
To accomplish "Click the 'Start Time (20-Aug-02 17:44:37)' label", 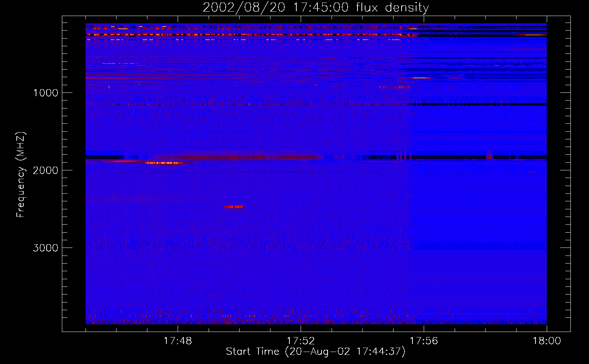I will point(316,352).
